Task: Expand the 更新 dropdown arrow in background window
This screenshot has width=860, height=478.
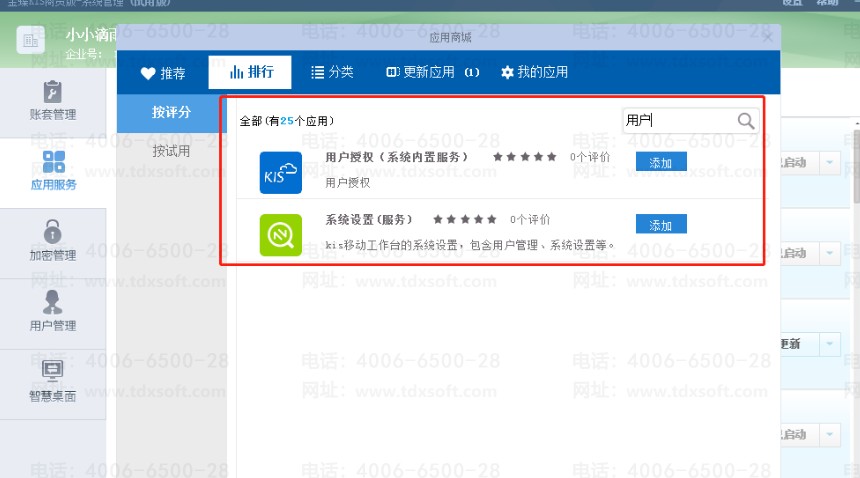Action: [829, 344]
